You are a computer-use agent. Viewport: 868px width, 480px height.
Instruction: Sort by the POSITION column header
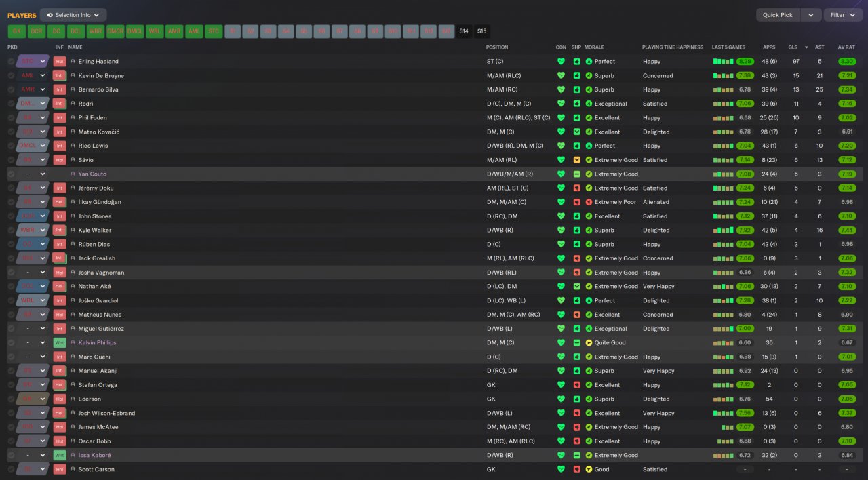click(x=497, y=47)
